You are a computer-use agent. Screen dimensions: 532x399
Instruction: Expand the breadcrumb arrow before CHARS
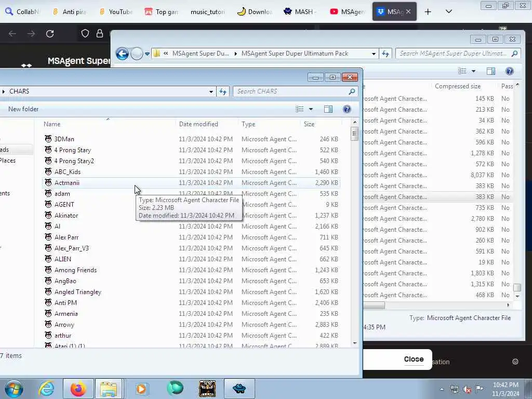tap(4, 91)
